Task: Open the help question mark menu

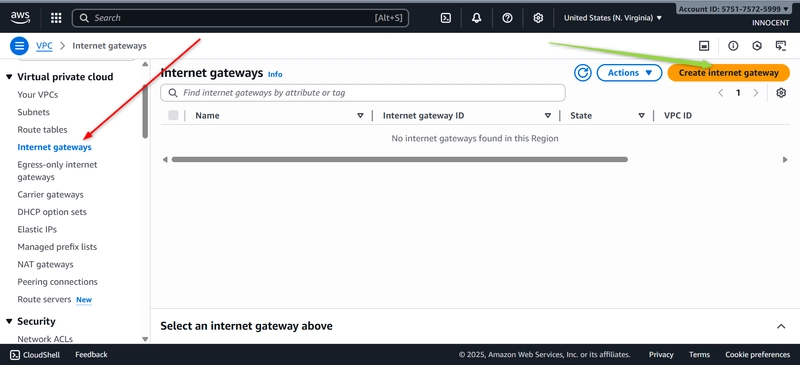Action: pos(507,18)
